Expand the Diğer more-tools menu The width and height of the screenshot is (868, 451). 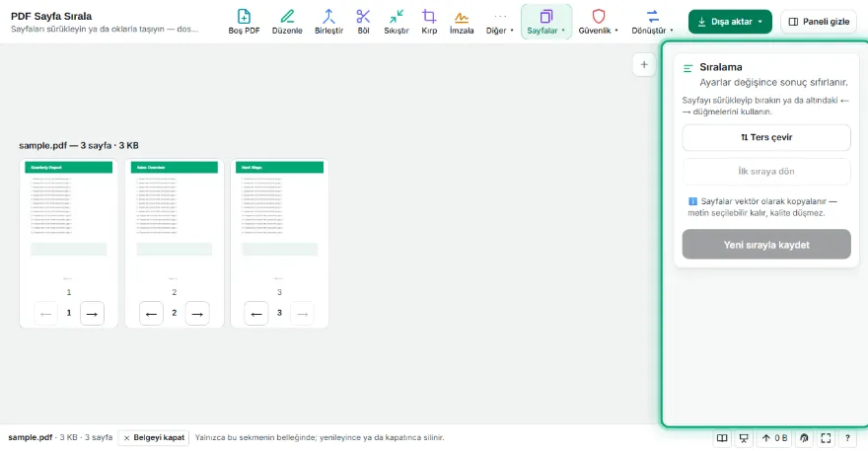point(500,22)
